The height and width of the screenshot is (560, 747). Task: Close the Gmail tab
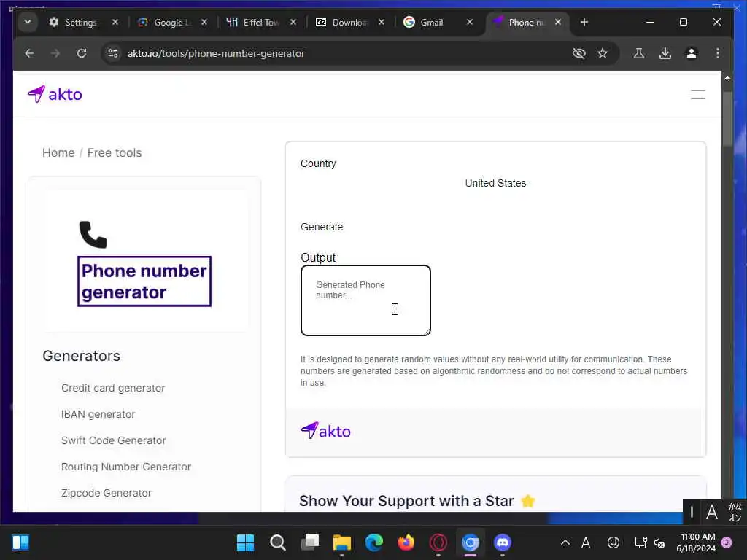coord(469,23)
